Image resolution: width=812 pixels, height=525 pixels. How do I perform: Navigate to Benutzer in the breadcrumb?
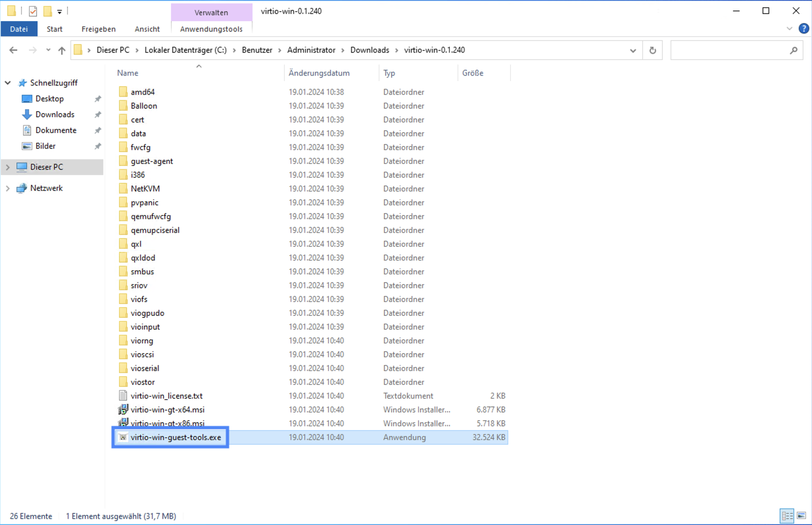pyautogui.click(x=257, y=51)
